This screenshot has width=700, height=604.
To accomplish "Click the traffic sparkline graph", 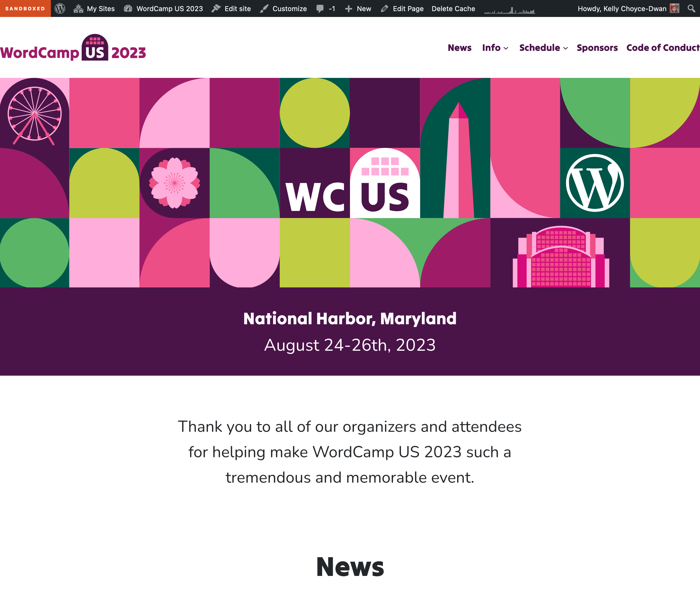I will pyautogui.click(x=509, y=8).
